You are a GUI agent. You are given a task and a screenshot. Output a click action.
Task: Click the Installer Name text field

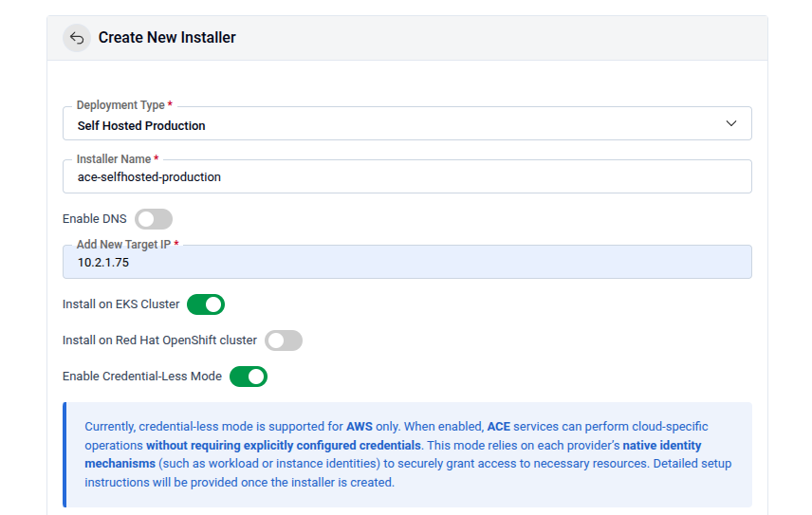[x=408, y=177]
